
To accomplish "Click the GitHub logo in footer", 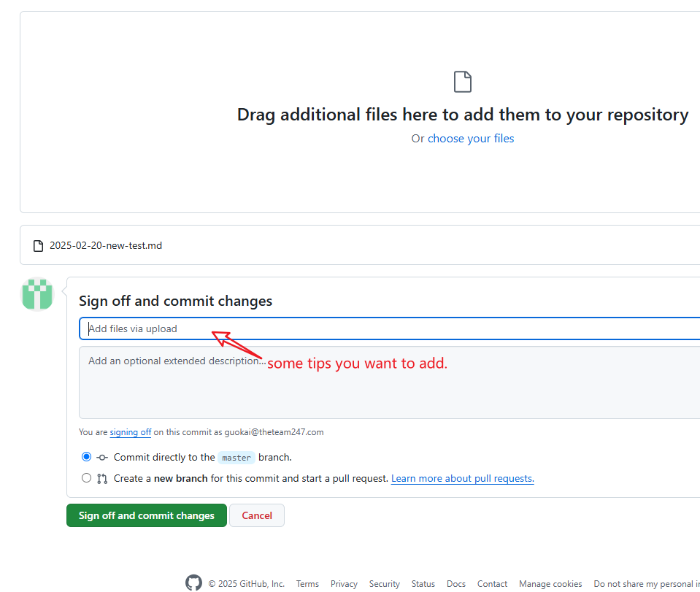I will click(x=193, y=583).
